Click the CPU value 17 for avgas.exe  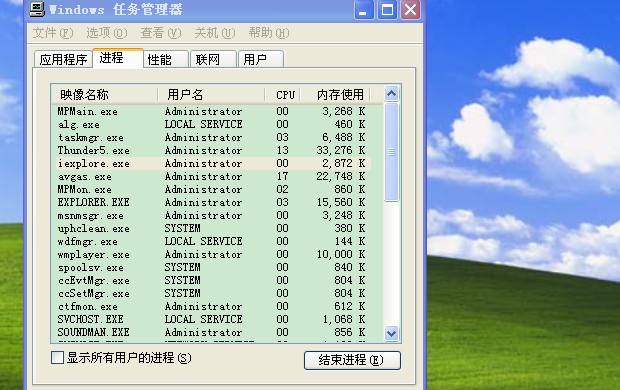[x=282, y=176]
